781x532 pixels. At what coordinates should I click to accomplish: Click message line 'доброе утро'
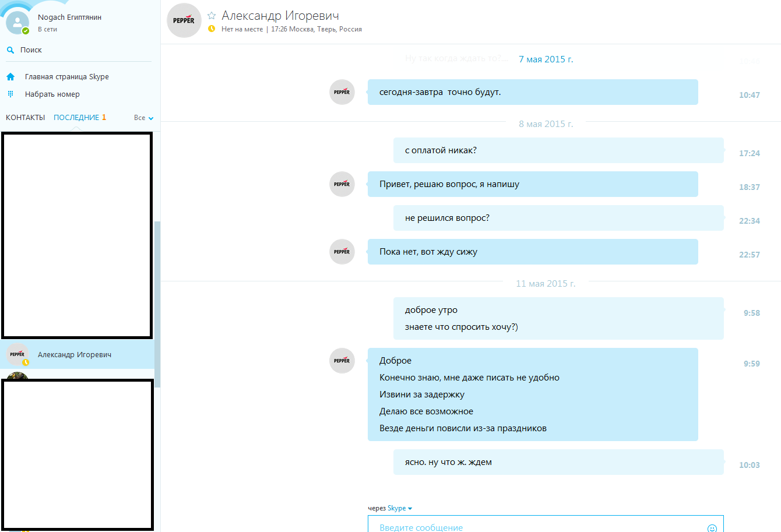click(x=431, y=310)
